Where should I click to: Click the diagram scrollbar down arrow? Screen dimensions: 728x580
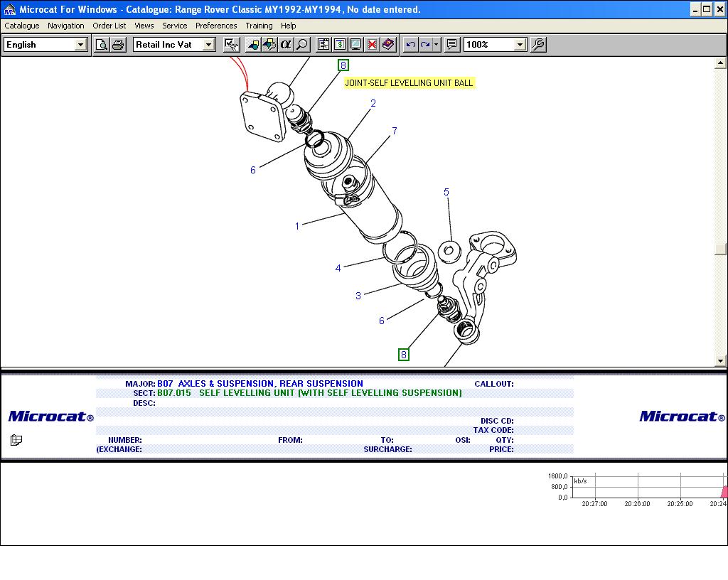721,361
